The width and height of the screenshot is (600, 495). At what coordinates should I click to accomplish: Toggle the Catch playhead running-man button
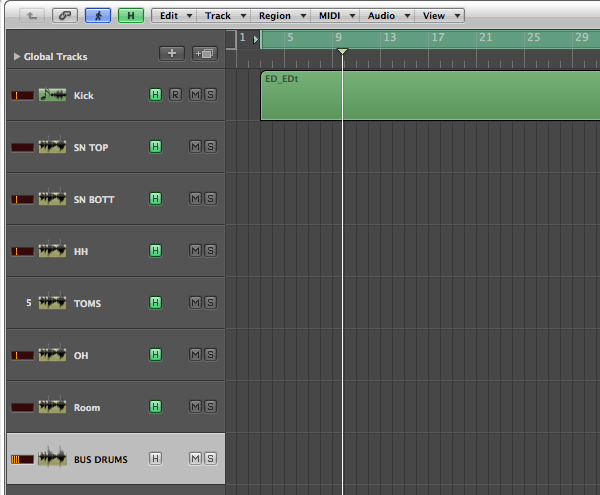(98, 16)
